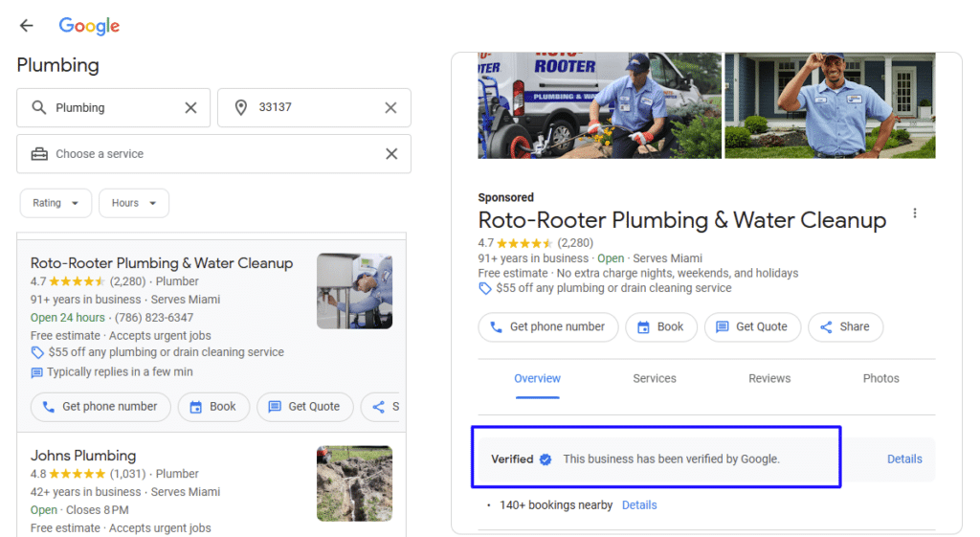
Task: Switch to the Services tab
Action: pos(655,379)
